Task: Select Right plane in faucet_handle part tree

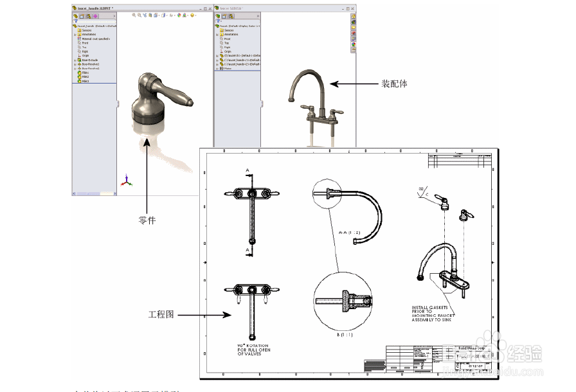Action: pyautogui.click(x=83, y=51)
